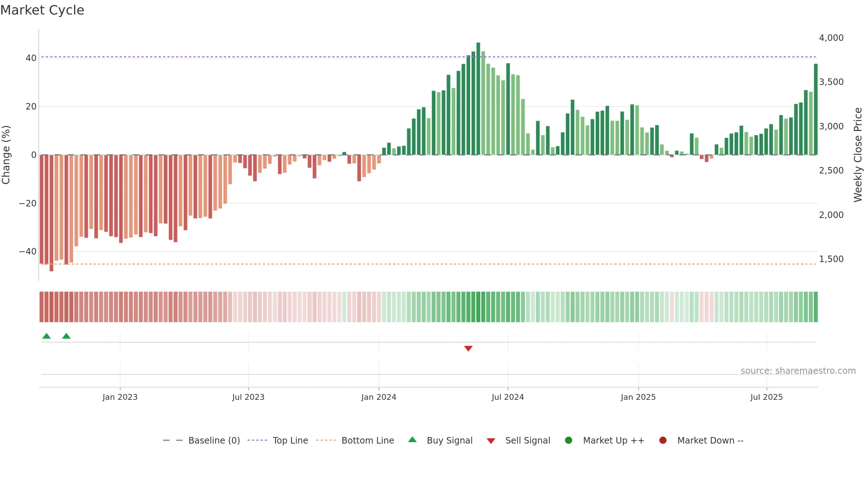The image size is (868, 488).
Task: Click the Weekly Close Price axis title
Action: (858, 155)
